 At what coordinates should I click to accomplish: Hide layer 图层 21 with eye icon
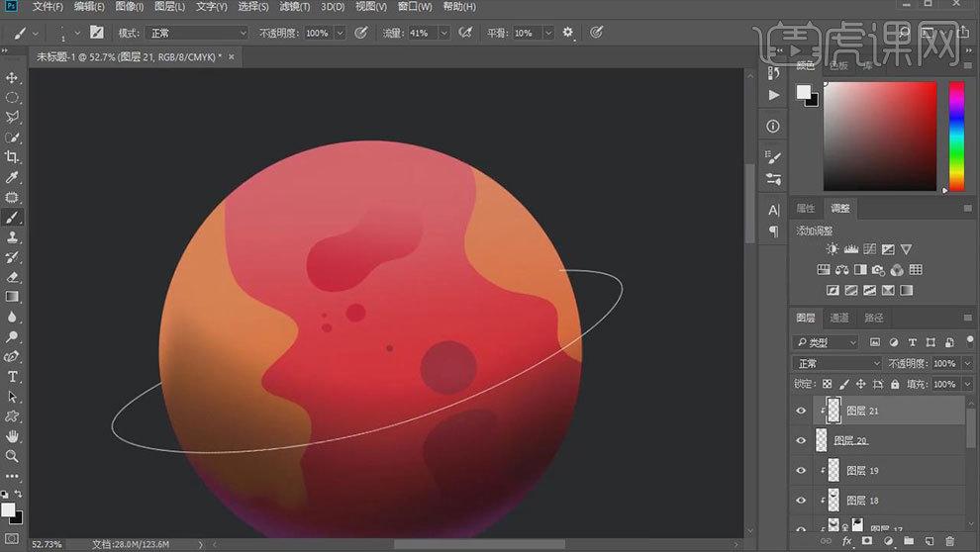[x=801, y=411]
